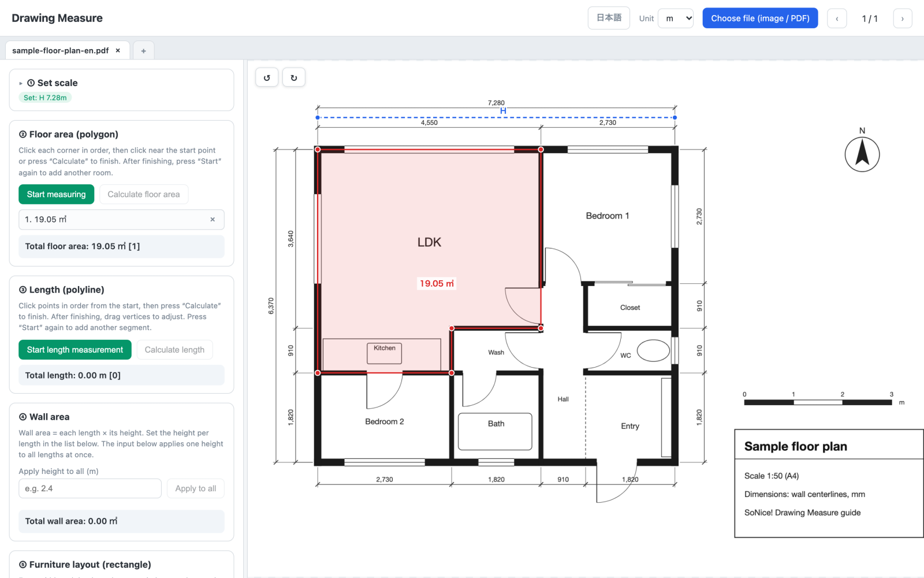Close the sample-floor-plan-en.pdf tab
The height and width of the screenshot is (578, 924).
tap(118, 50)
